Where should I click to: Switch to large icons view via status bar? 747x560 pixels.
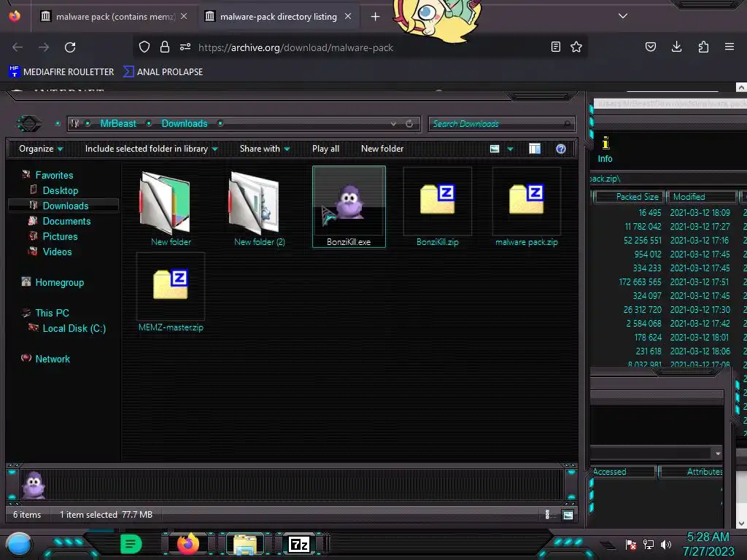click(x=568, y=515)
